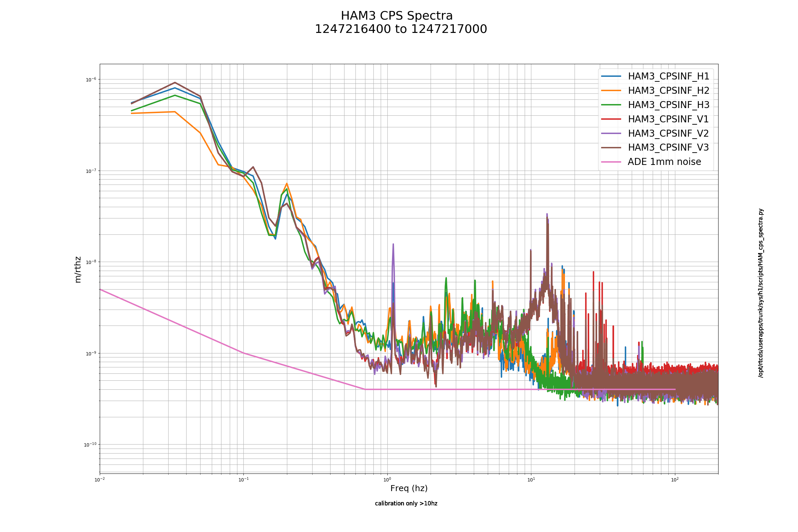Click the 10⁻⁸ y-axis tick label
The image size is (798, 532).
90,262
